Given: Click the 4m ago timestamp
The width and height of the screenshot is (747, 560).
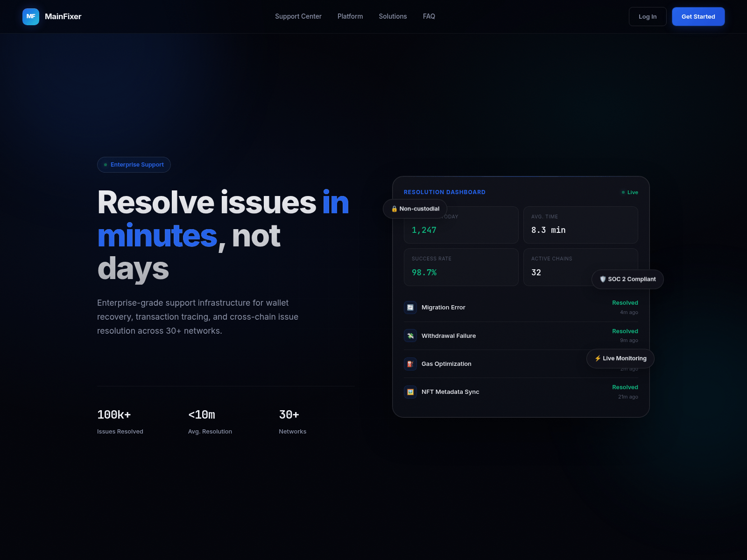Looking at the screenshot, I should pyautogui.click(x=629, y=313).
